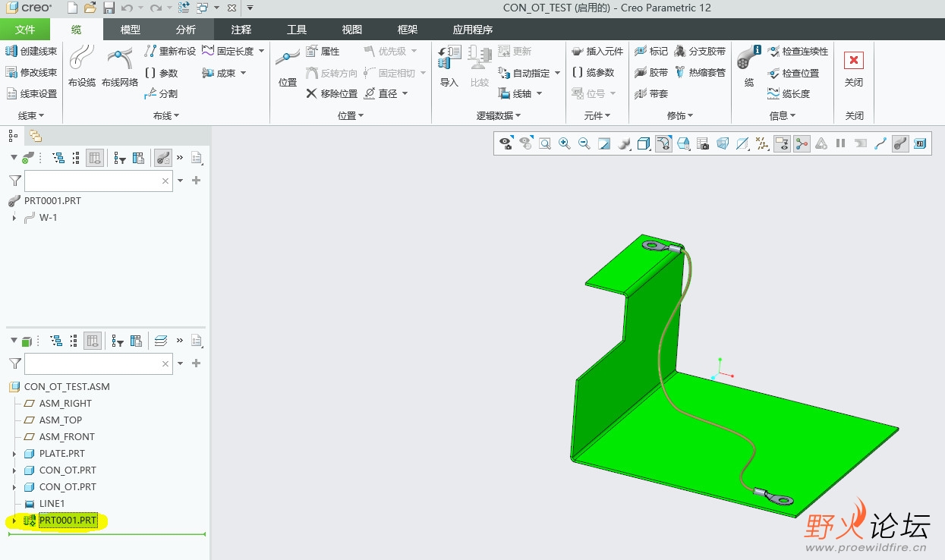Screen dimensions: 945x560
Task: Click the save icon in quick access toolbar
Action: [109, 8]
